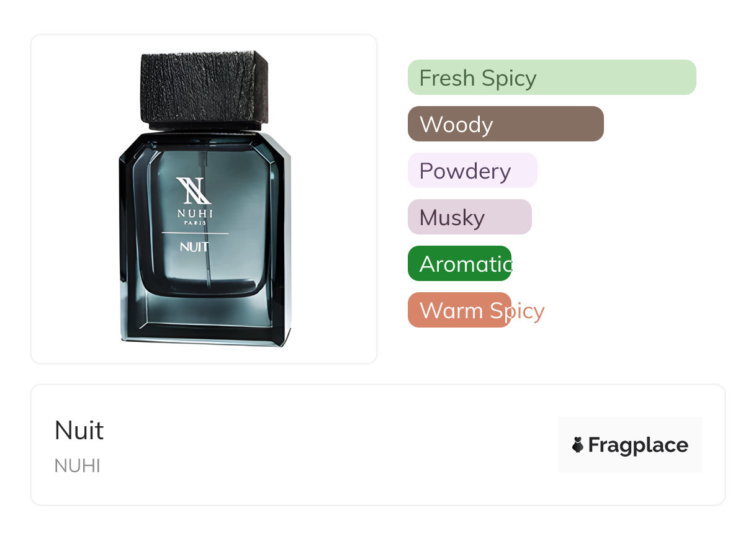Select the Warm Spicy accord bar

[x=459, y=310]
